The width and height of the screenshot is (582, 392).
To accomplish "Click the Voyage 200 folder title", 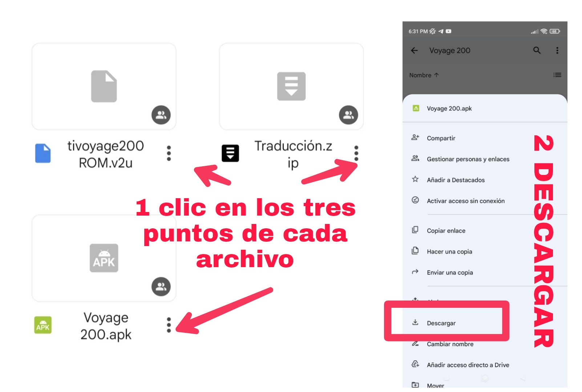I will coord(450,50).
